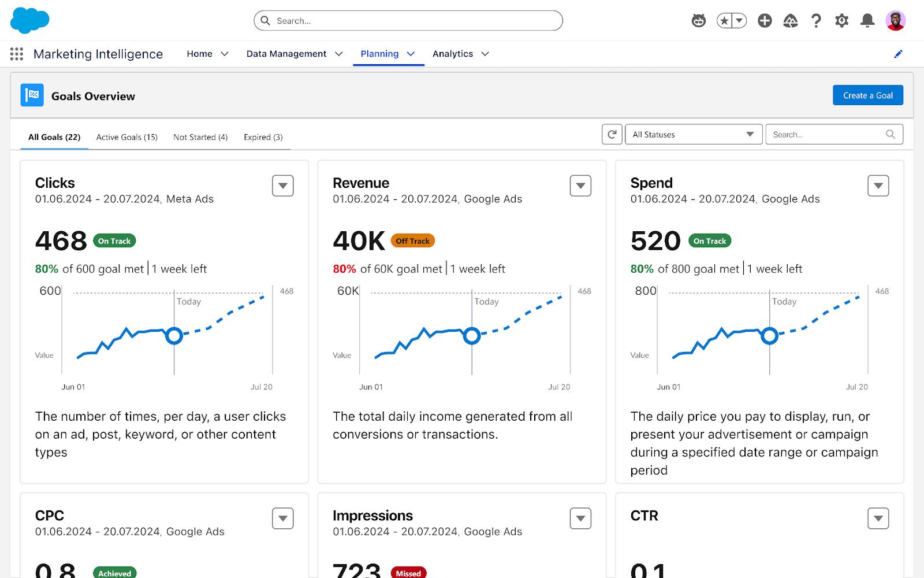Open the Notifications bell

pos(867,21)
